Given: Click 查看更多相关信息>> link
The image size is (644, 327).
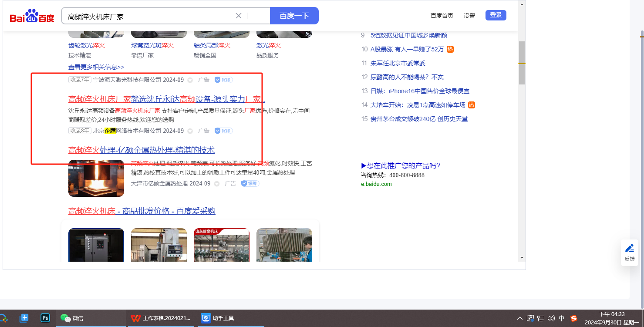Looking at the screenshot, I should pos(96,67).
